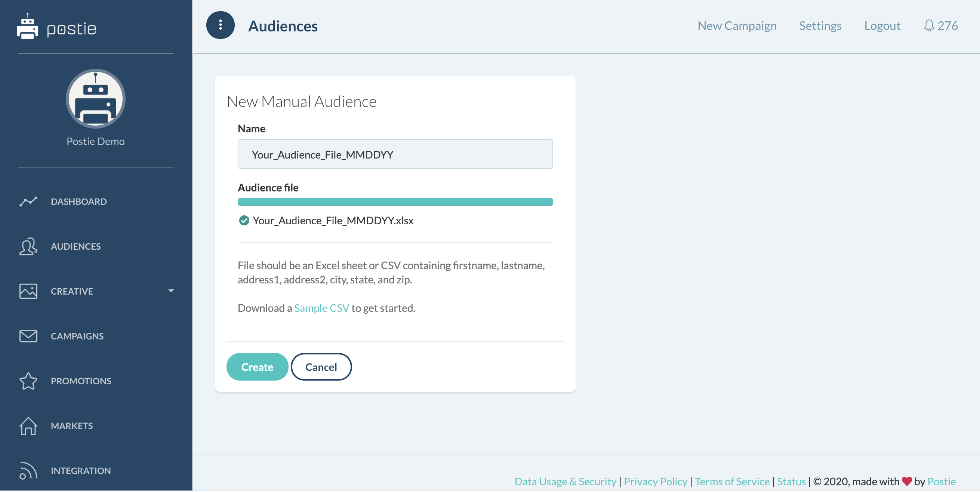Open the Postie Demo profile avatar
Screen dimensions: 980x492
(x=95, y=99)
